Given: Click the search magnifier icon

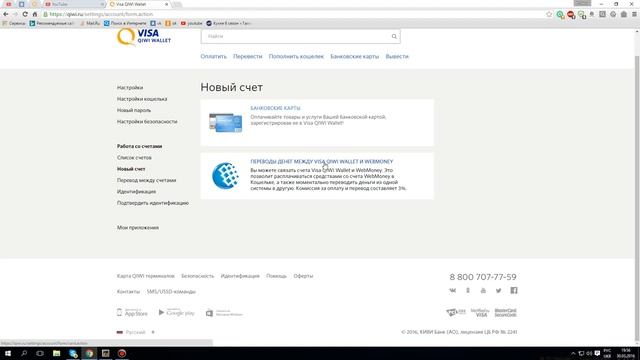Looking at the screenshot, I should point(394,36).
